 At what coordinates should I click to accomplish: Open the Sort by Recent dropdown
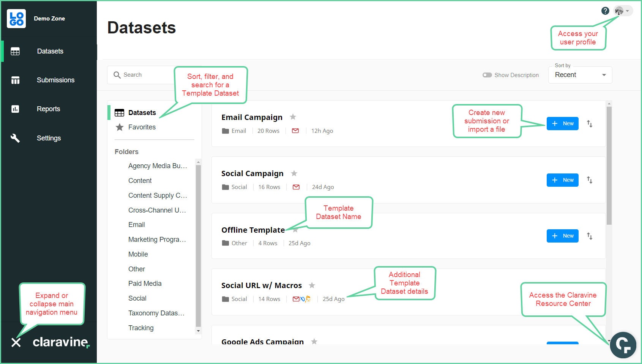(580, 75)
